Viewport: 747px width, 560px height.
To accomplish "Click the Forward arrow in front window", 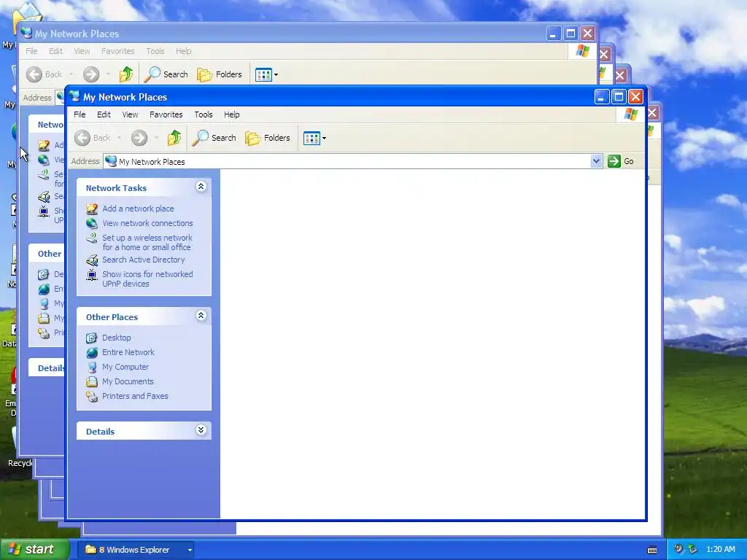I will tap(139, 138).
